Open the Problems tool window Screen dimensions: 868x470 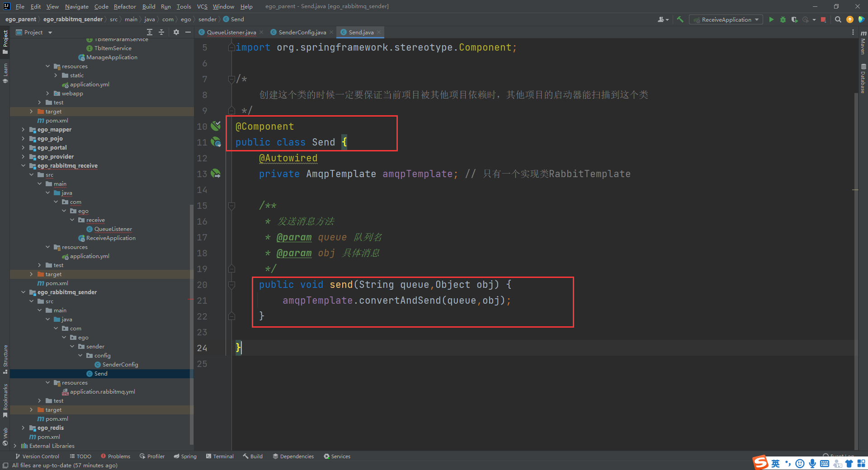(115, 456)
